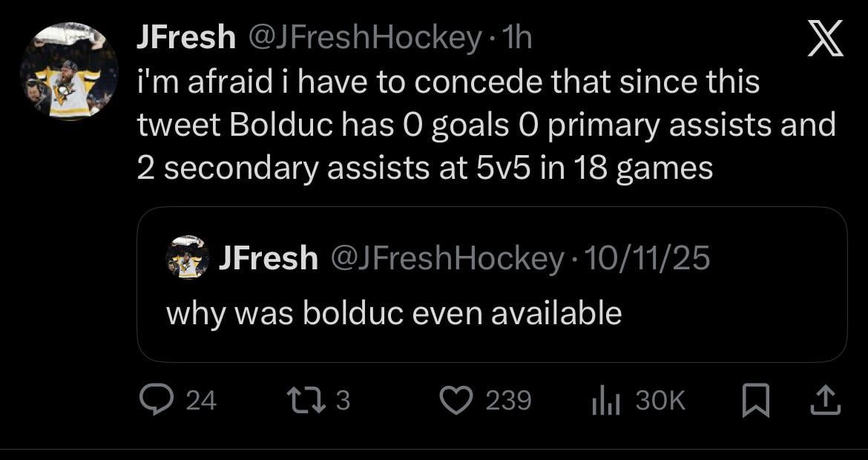Viewport: 868px width, 460px height.
Task: Click the quoted tweet's small avatar
Action: [x=187, y=260]
